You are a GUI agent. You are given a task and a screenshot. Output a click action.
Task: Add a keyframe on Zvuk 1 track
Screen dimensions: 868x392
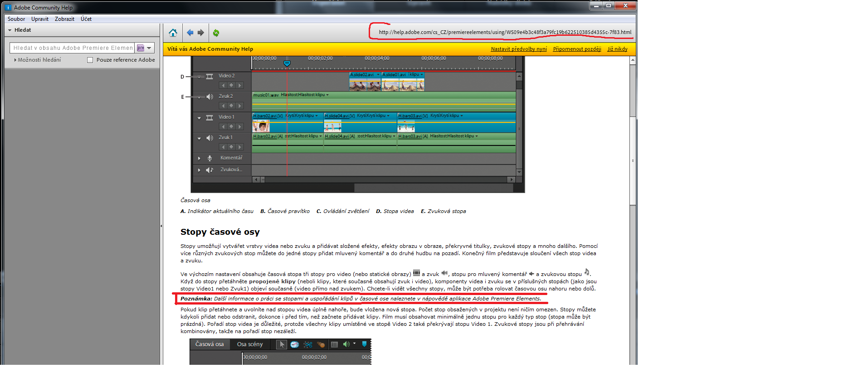click(x=231, y=147)
